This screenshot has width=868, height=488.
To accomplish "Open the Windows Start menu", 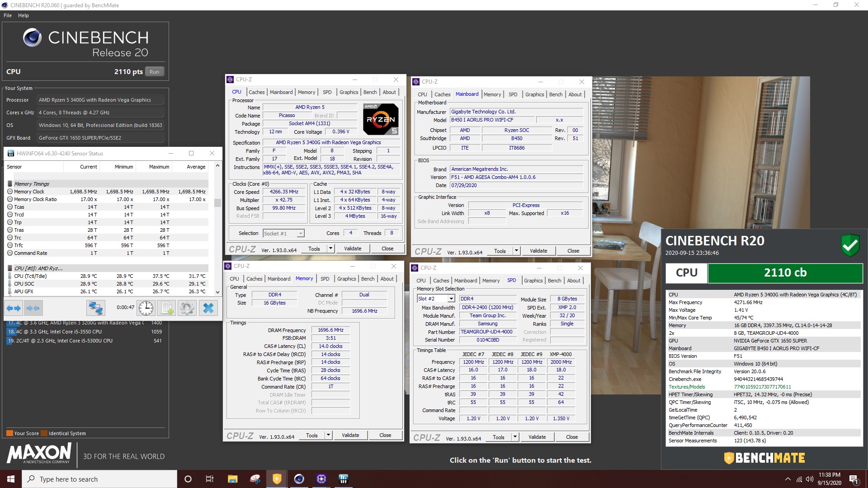I will [11, 479].
